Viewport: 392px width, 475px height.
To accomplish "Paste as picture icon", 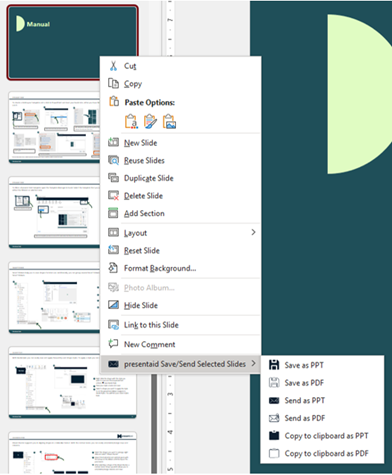I will tap(169, 121).
